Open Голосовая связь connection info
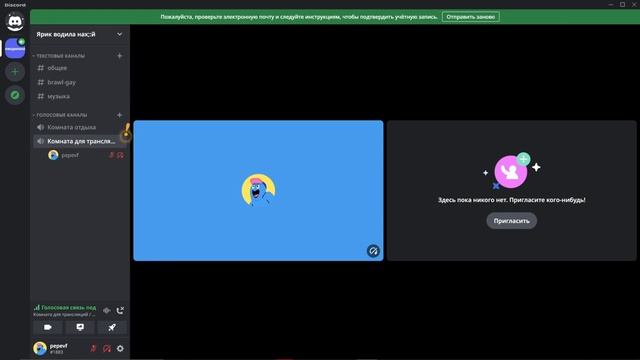The image size is (640, 360). pos(65,307)
